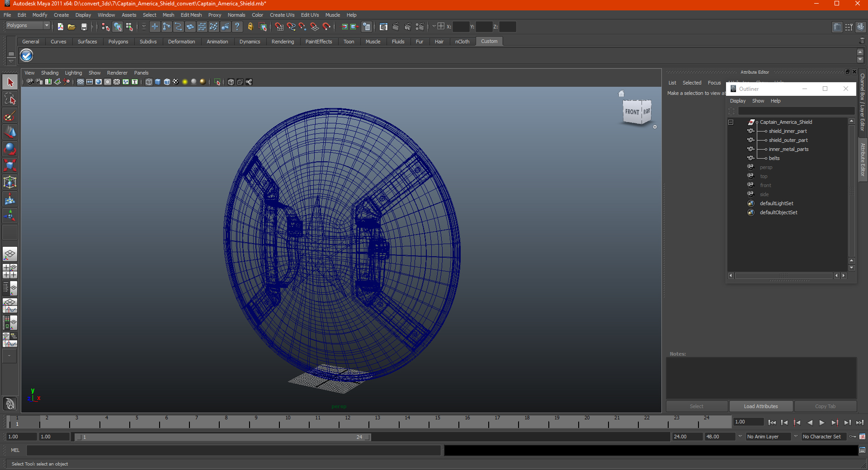
Task: Toggle Film Gate in viewport toolbar
Action: pyautogui.click(x=90, y=82)
